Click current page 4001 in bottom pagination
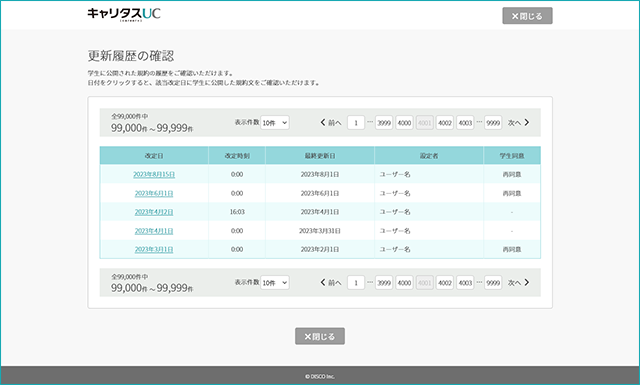This screenshot has width=640, height=385. (424, 283)
